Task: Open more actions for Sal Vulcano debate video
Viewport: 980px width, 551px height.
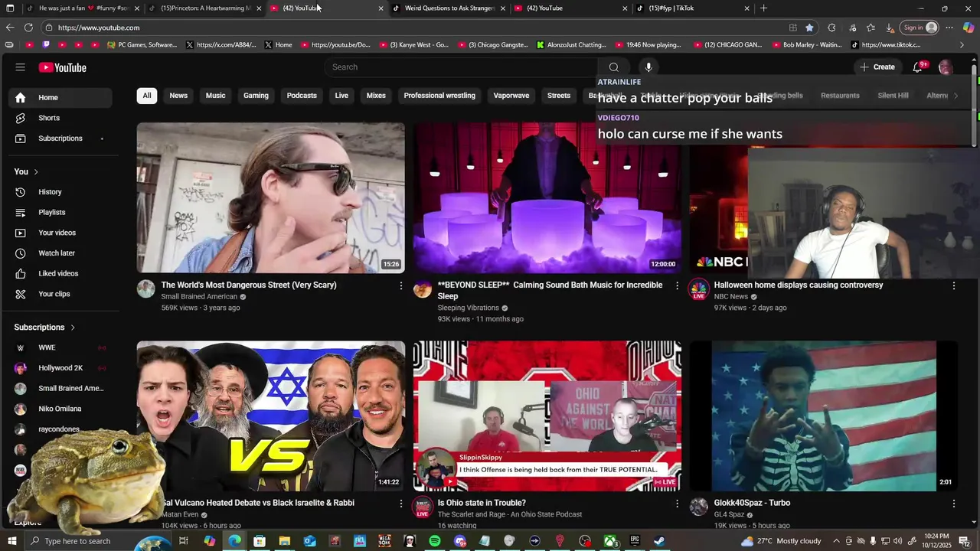Action: tap(400, 504)
